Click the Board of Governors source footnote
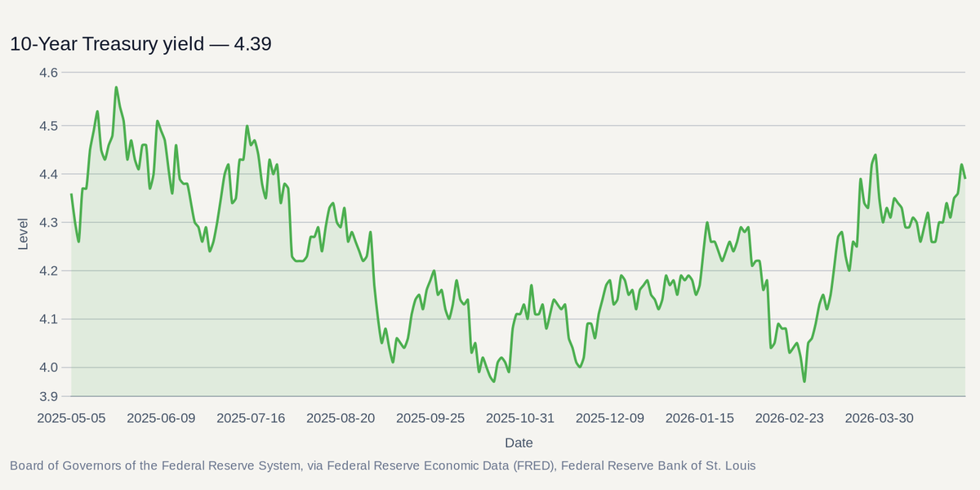 (383, 466)
